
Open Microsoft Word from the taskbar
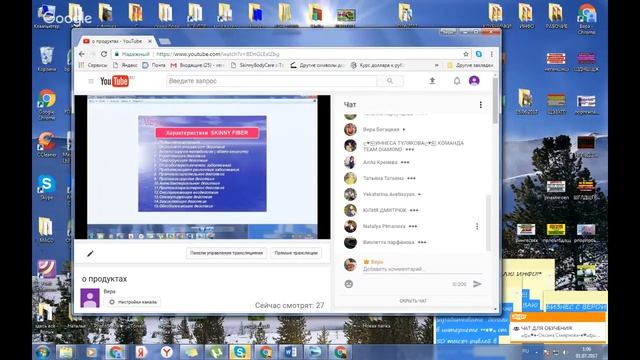pyautogui.click(x=290, y=352)
